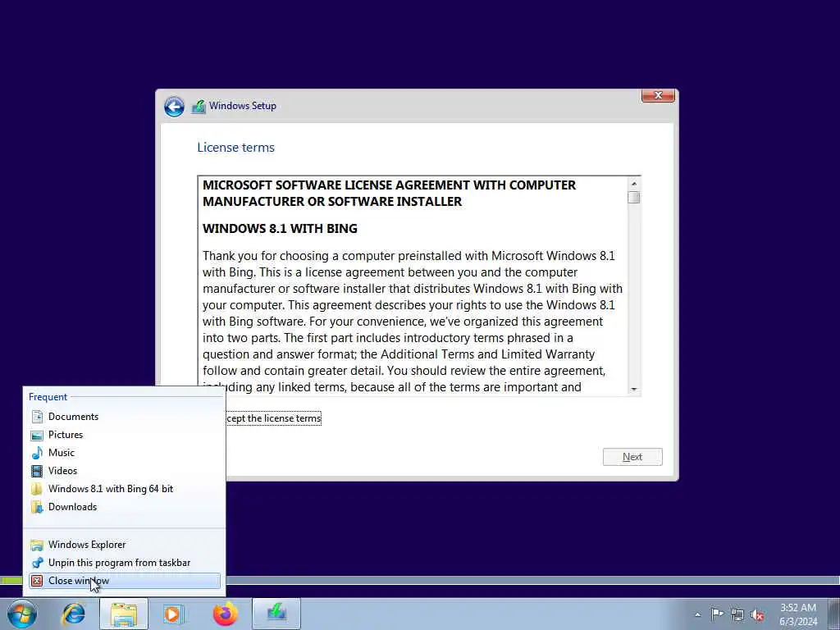Click the Windows Explorer taskbar button
This screenshot has width=840, height=630.
tap(124, 614)
